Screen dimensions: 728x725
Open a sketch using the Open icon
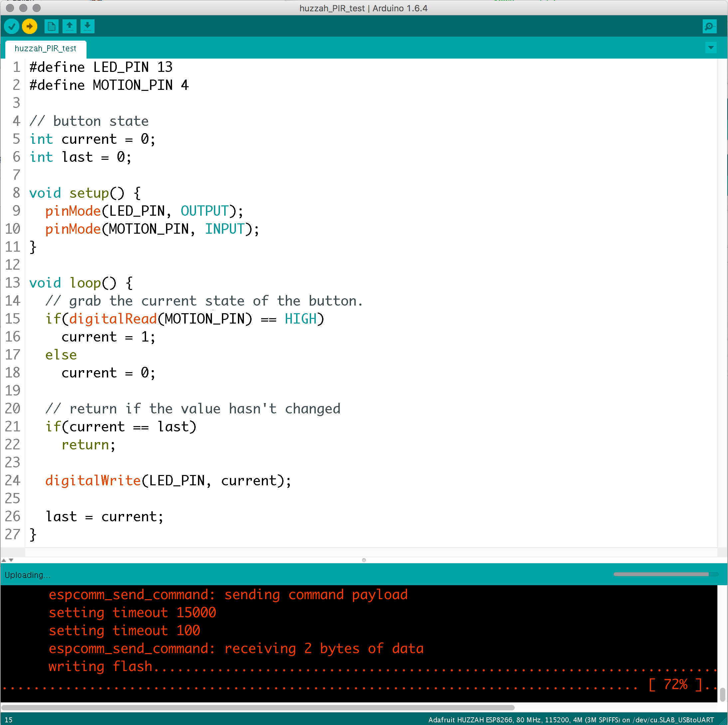[69, 26]
